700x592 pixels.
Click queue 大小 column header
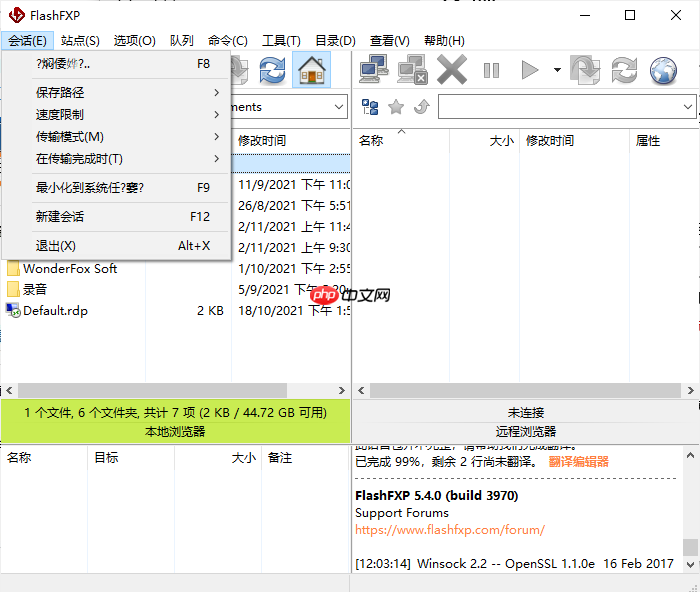(x=218, y=458)
